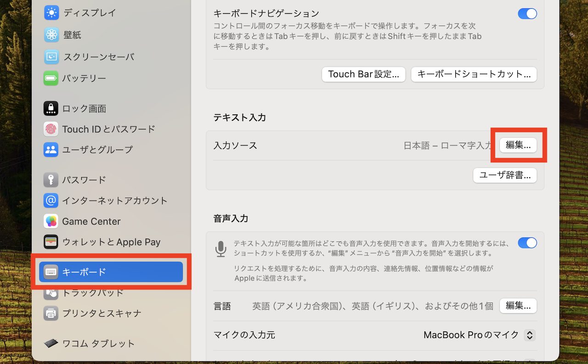Click 編集… next to 入力ソース
Screen dimensions: 588x364
pos(518,146)
